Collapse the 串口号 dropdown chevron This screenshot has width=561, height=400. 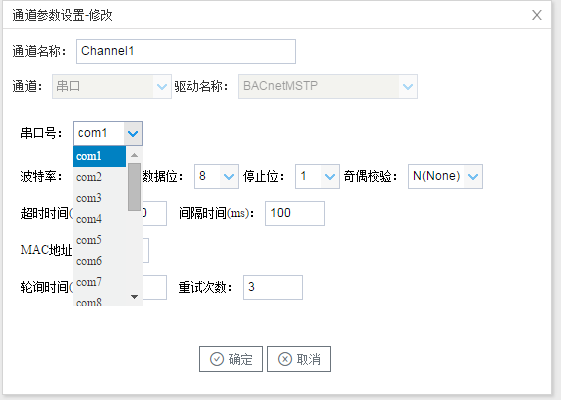[x=133, y=133]
